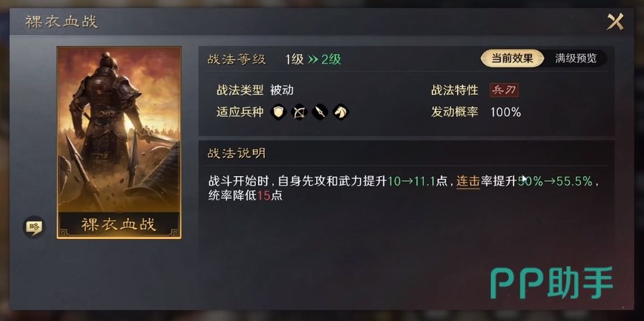
Task: Tap the 2级 next level text
Action: pyautogui.click(x=331, y=60)
